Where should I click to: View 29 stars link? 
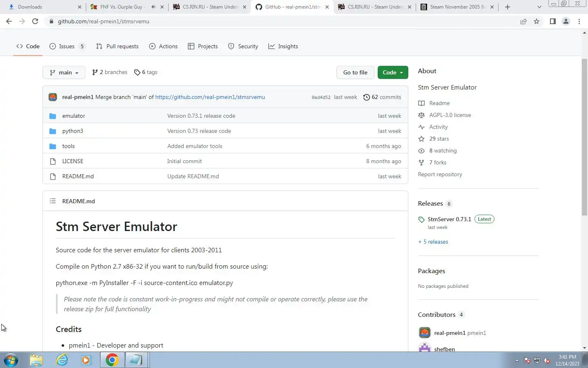439,139
